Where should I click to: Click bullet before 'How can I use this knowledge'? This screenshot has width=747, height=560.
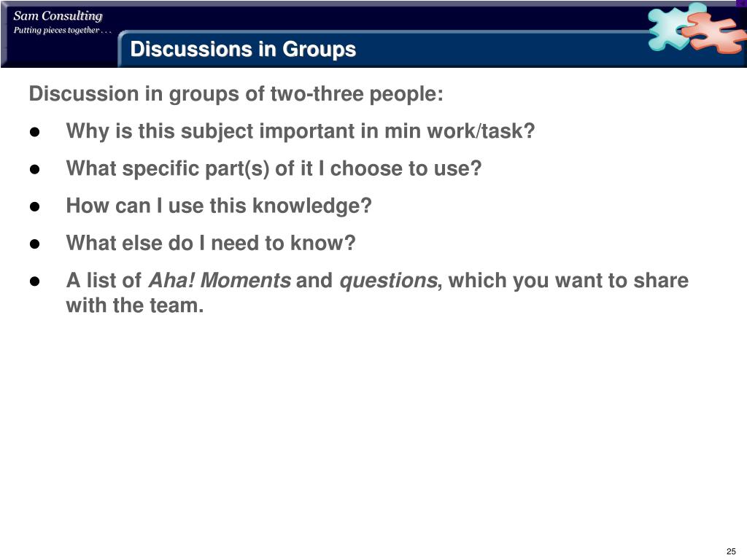34,206
